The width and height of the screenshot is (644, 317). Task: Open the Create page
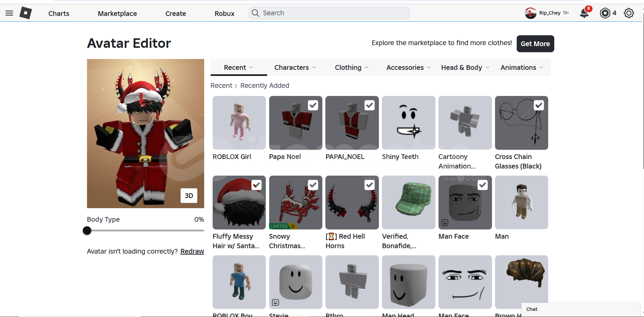[x=176, y=14]
